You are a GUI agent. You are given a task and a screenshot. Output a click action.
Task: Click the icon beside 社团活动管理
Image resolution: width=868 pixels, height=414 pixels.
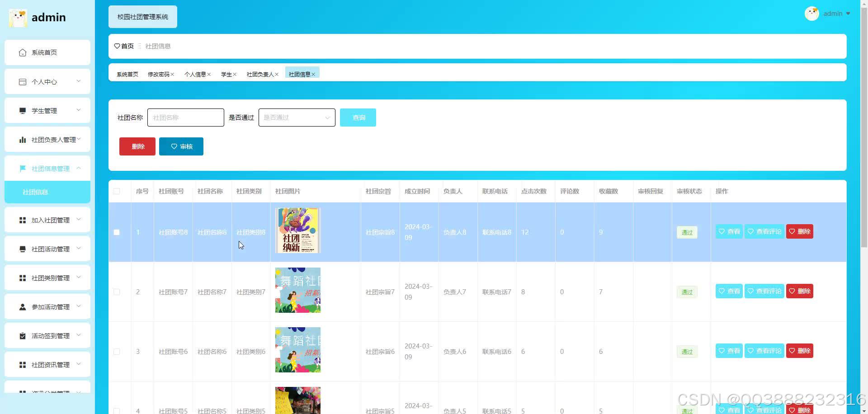23,249
